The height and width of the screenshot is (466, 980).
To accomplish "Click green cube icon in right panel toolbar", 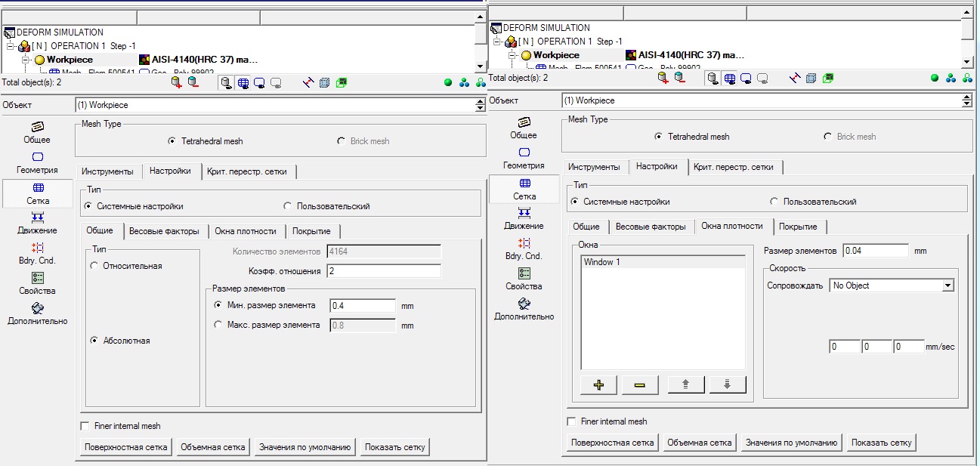I will coord(828,78).
